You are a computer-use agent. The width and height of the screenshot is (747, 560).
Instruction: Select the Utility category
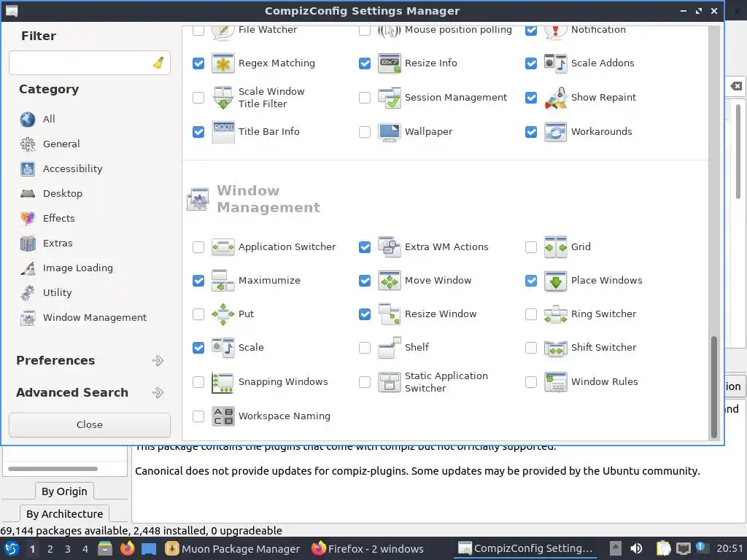pos(46,293)
